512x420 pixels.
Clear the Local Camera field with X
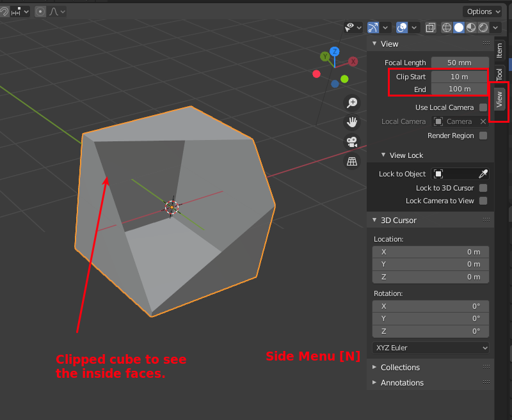pyautogui.click(x=483, y=121)
